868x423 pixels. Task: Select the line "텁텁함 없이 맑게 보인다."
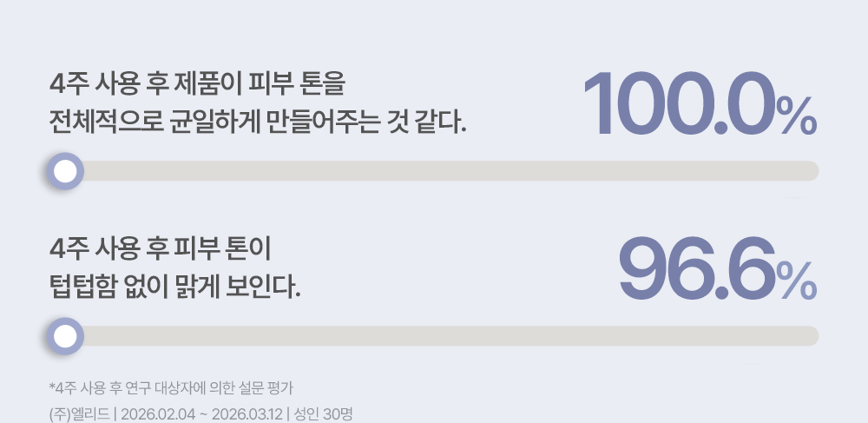[175, 287]
